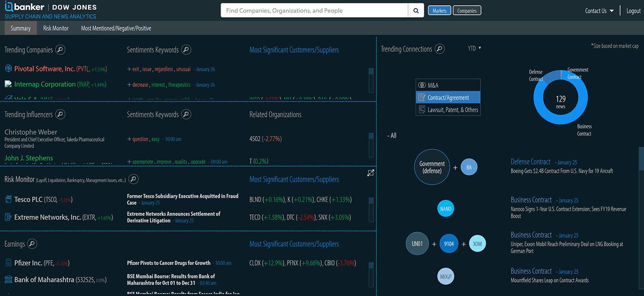
Task: Click the magnifier search button in the header
Action: tap(416, 11)
